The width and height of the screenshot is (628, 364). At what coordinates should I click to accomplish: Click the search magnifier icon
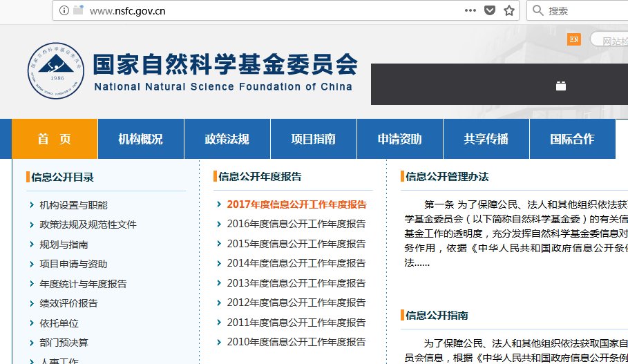538,10
